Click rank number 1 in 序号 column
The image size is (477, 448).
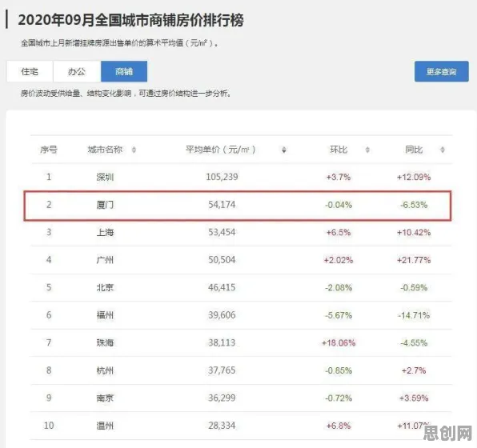point(49,177)
